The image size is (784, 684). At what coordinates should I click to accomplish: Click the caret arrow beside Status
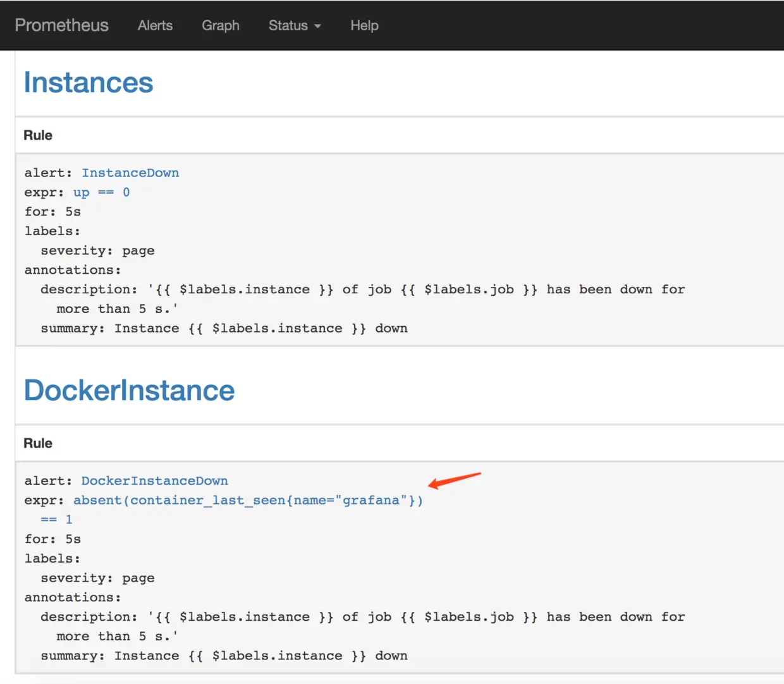coord(317,26)
